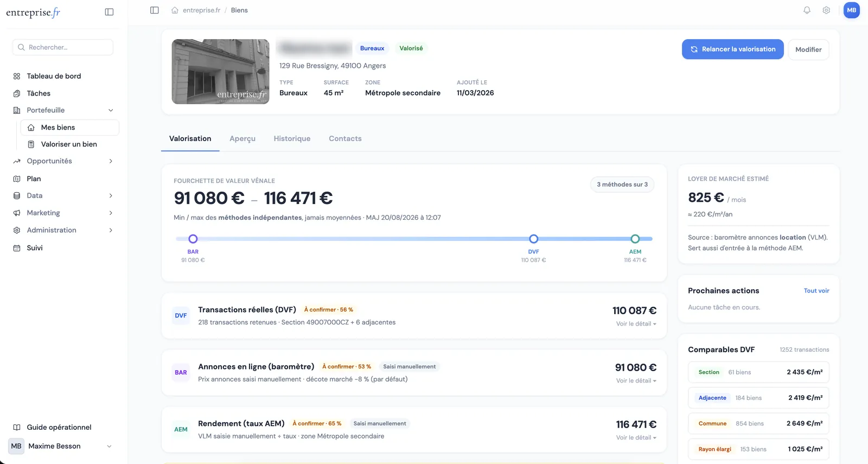Switch to the Contacts tab

[345, 139]
